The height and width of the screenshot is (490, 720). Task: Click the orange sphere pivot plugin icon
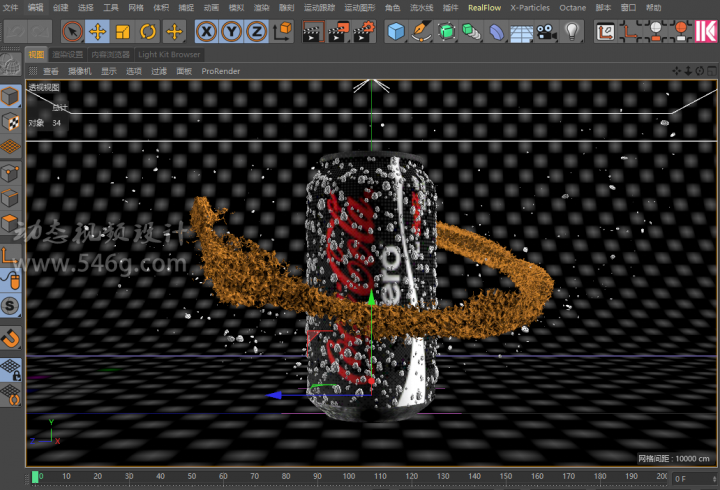pyautogui.click(x=681, y=32)
